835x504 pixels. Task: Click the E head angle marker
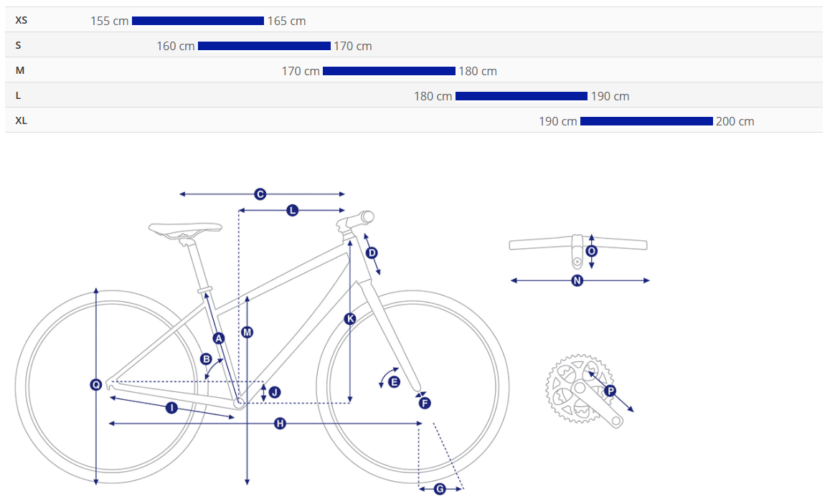click(x=394, y=382)
